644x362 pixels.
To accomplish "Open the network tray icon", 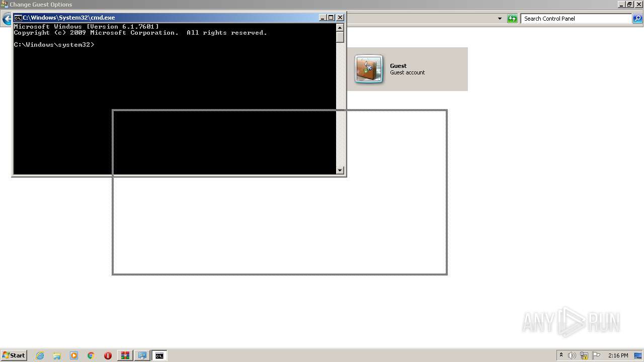I will coord(584,355).
